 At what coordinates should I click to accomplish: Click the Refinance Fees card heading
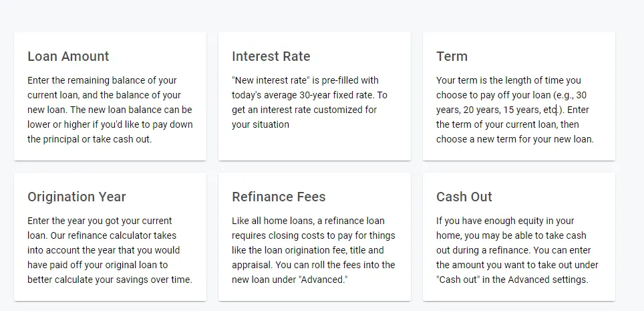[x=279, y=197]
